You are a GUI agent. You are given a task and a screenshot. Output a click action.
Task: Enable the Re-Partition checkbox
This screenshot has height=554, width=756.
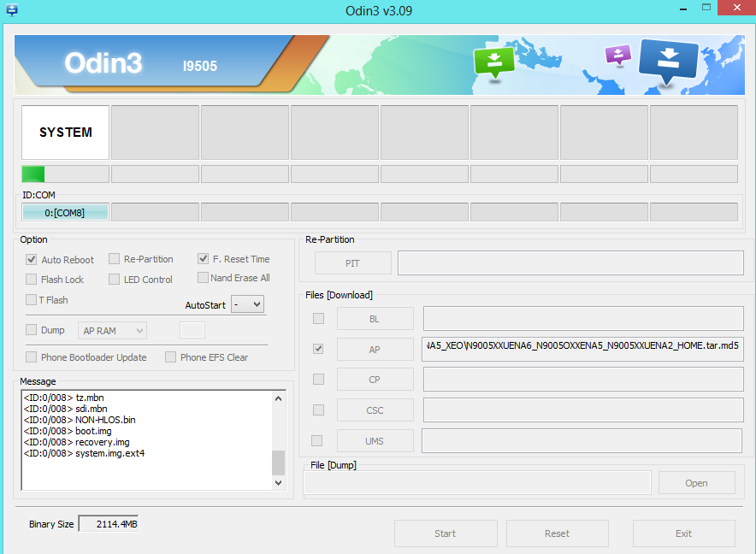tap(114, 259)
